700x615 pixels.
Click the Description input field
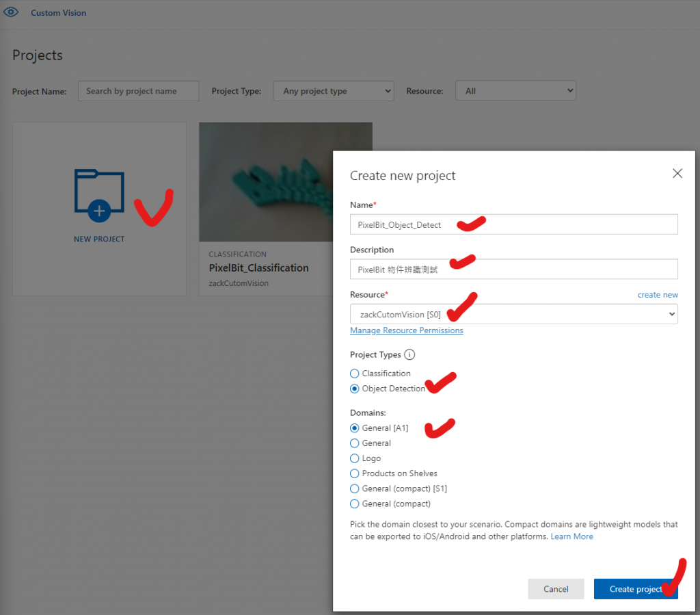click(514, 270)
